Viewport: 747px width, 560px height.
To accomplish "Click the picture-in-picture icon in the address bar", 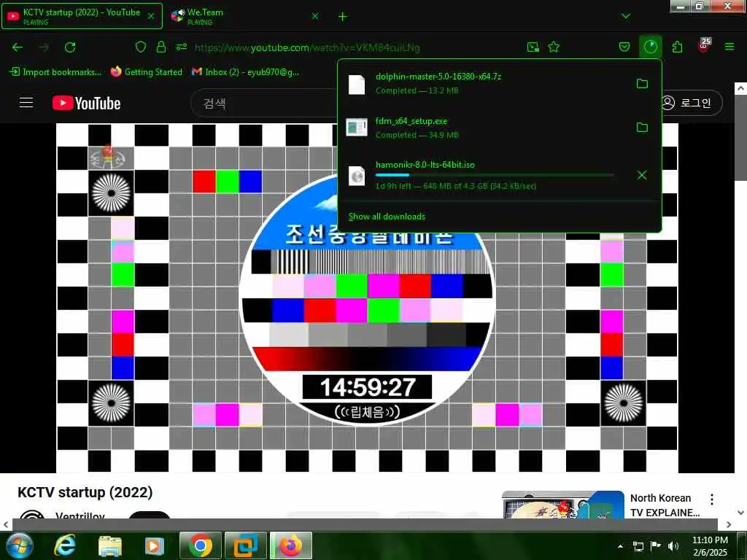I will [533, 47].
